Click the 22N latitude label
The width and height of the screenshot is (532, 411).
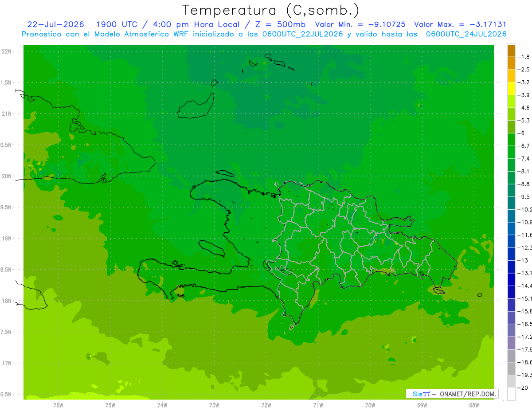point(7,51)
